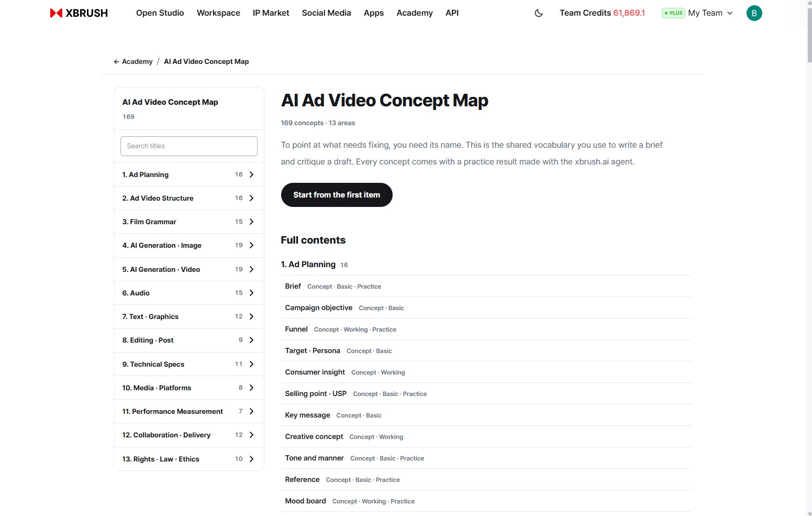Toggle dark mode moon icon
The width and height of the screenshot is (812, 516).
(539, 13)
